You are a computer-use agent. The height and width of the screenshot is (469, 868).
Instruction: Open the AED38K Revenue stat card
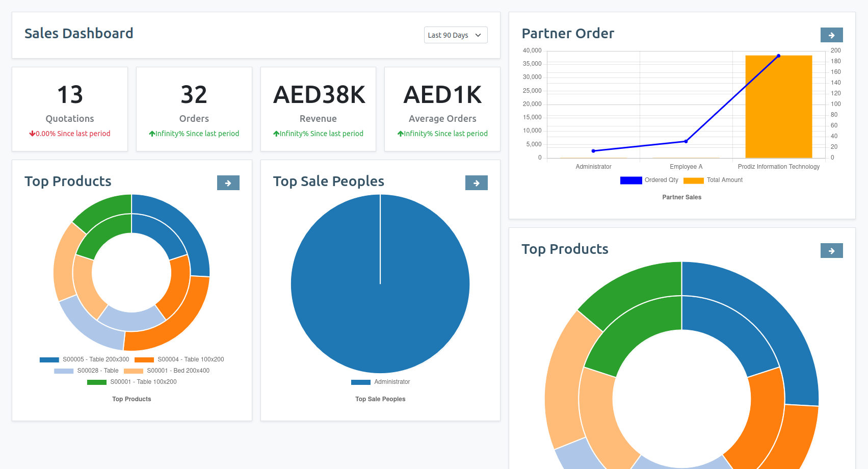pyautogui.click(x=318, y=109)
